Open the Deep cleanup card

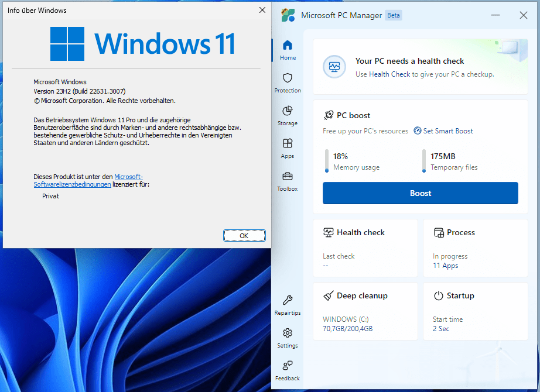pos(365,311)
